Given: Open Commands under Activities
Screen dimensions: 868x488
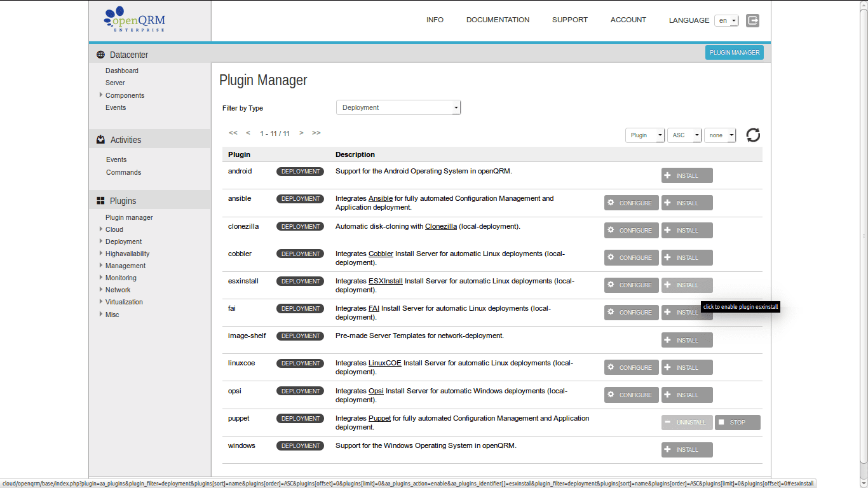Looking at the screenshot, I should pos(123,172).
